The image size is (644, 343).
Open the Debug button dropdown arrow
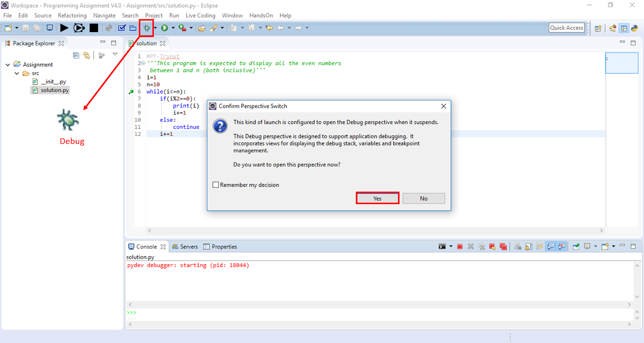(x=155, y=28)
